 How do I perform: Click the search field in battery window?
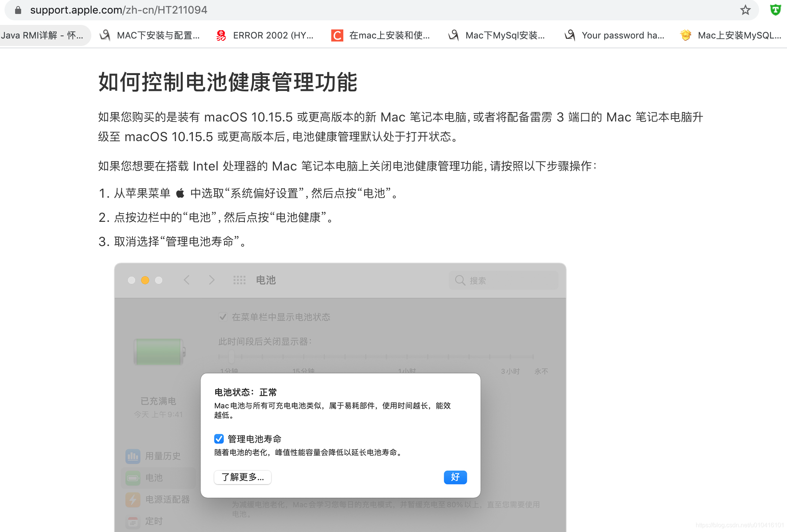(x=504, y=280)
